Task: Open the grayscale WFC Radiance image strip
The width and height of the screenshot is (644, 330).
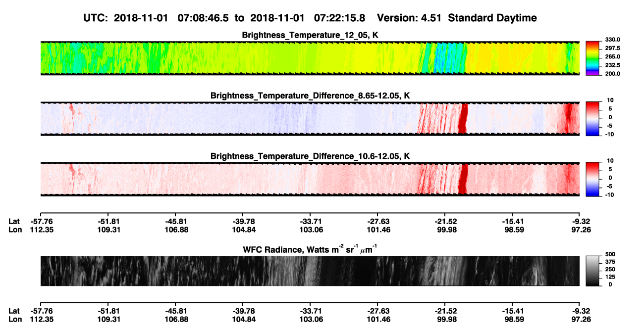Action: coord(310,271)
